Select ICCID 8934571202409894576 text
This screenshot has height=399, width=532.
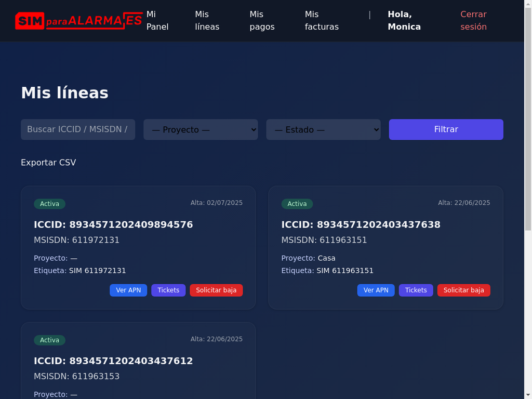coord(113,224)
